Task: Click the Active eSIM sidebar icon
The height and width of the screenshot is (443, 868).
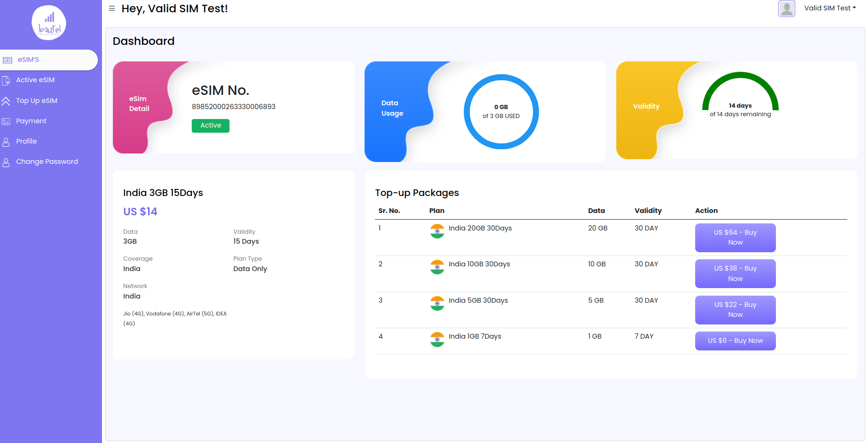Action: pos(6,80)
